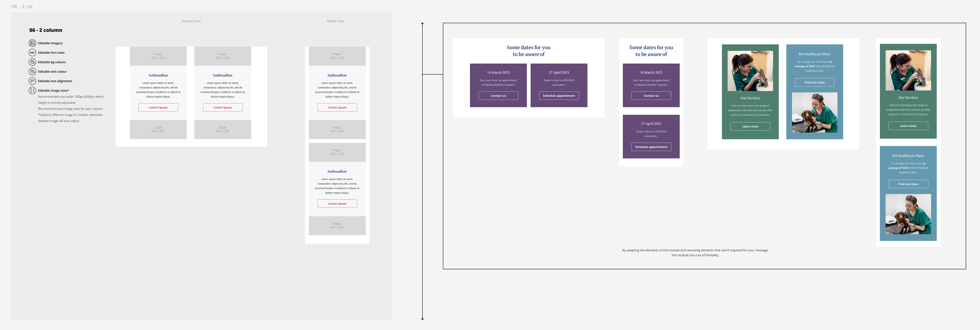Screen dimensions: 980x330
Task: Click the Editable image sizes expand icon
Action: (32, 91)
